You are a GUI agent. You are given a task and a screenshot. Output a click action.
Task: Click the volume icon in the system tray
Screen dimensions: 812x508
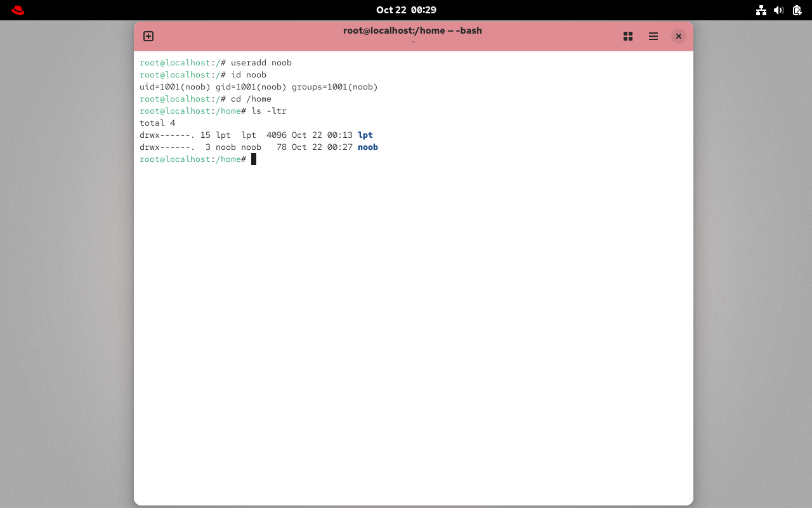click(x=779, y=10)
